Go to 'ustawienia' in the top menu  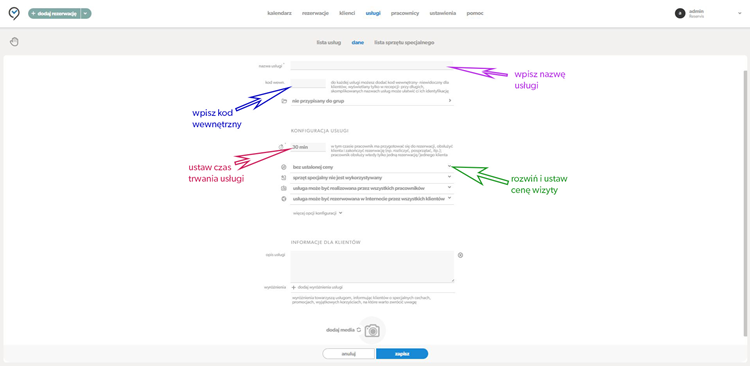pos(443,13)
